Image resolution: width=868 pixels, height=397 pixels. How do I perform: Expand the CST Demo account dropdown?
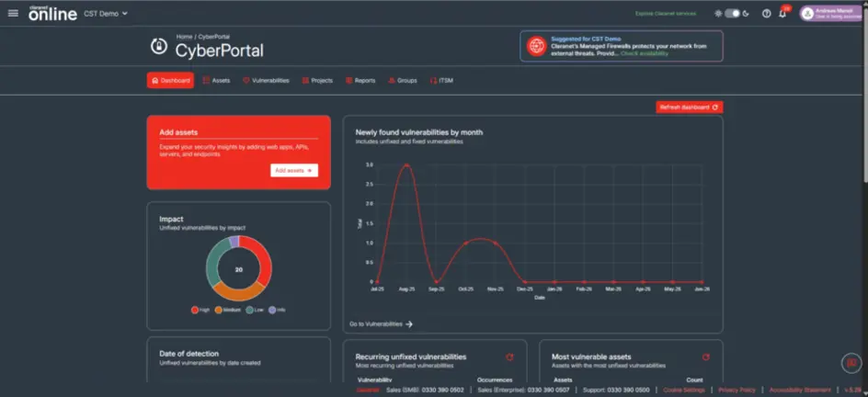(106, 13)
